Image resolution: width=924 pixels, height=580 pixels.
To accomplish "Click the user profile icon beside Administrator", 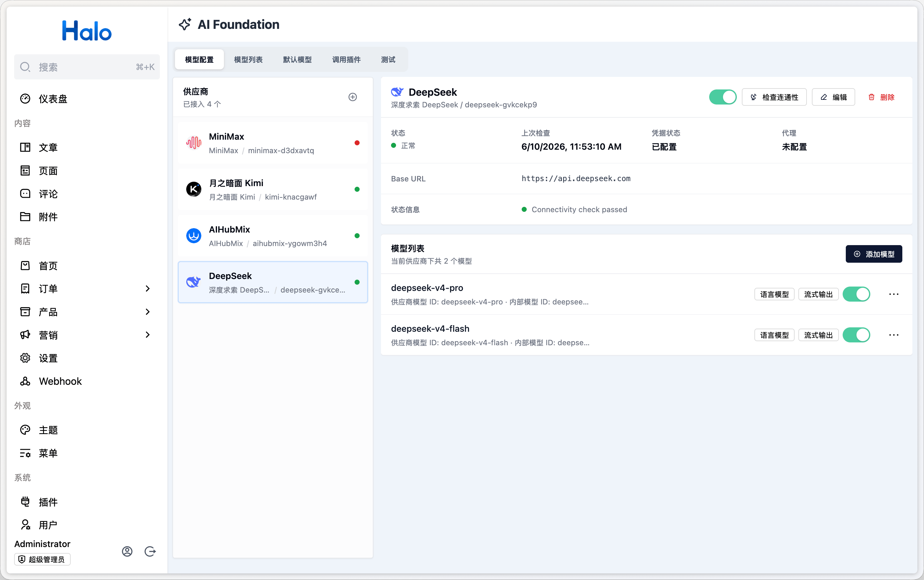I will point(127,551).
